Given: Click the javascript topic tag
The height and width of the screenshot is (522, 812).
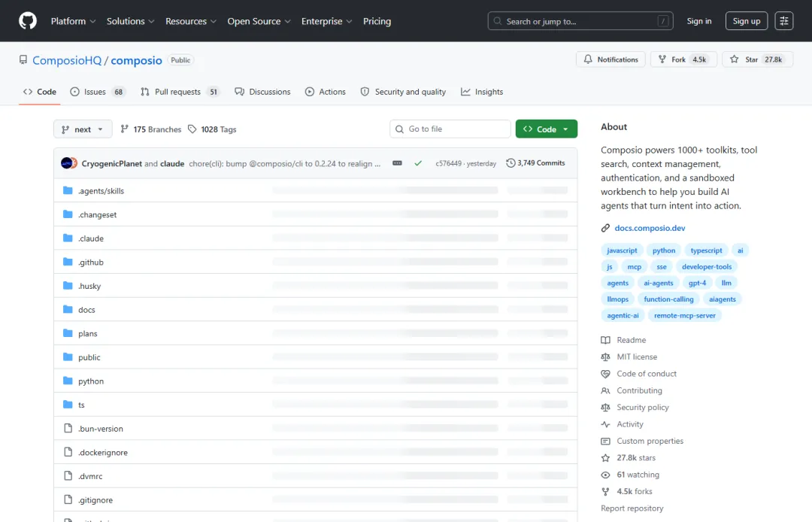Looking at the screenshot, I should pyautogui.click(x=622, y=250).
